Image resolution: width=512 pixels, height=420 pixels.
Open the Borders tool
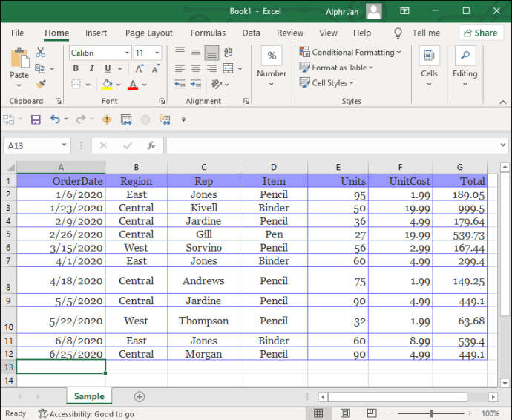click(x=76, y=85)
